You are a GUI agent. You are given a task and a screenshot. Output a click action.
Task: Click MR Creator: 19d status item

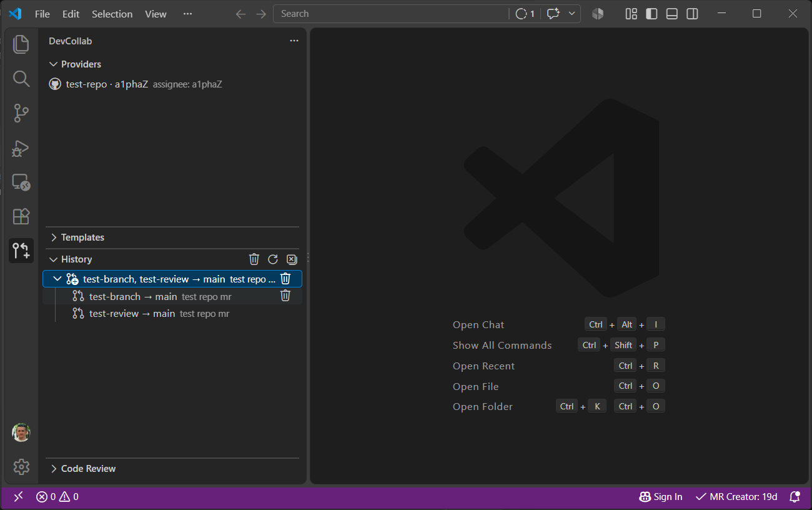[737, 497]
